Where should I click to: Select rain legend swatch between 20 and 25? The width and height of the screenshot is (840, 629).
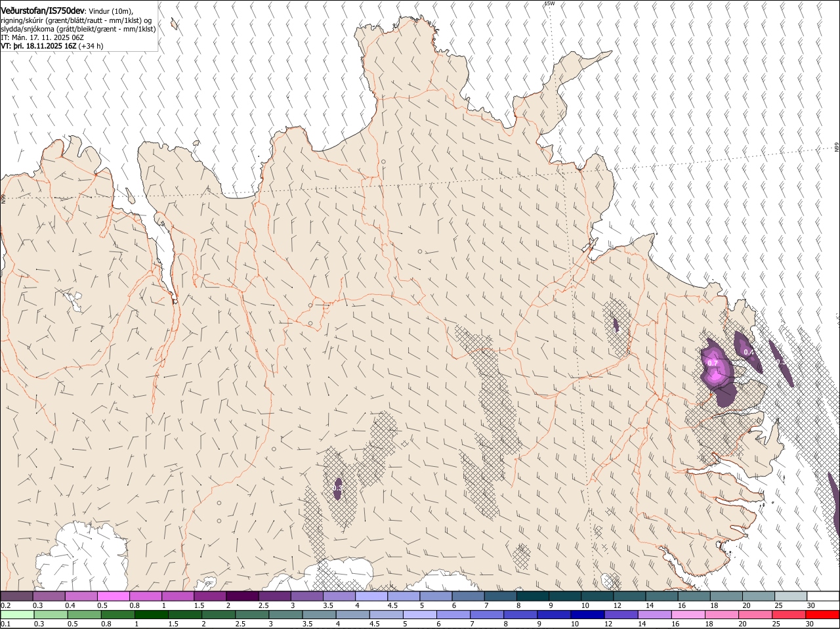pos(756,615)
